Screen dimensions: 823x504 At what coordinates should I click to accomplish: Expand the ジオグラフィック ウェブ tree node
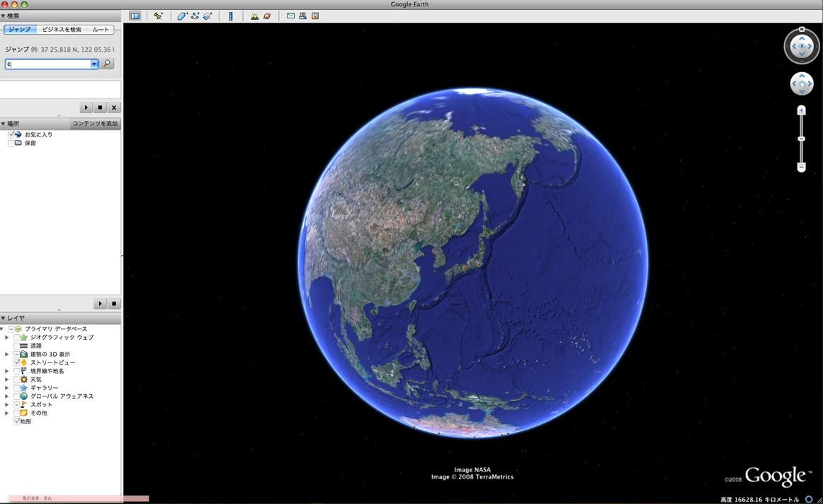point(7,337)
